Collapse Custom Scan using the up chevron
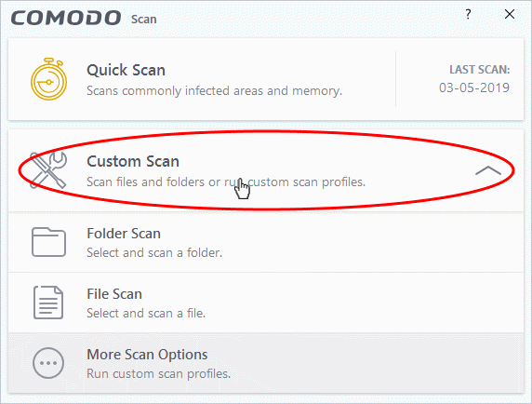 [x=488, y=170]
